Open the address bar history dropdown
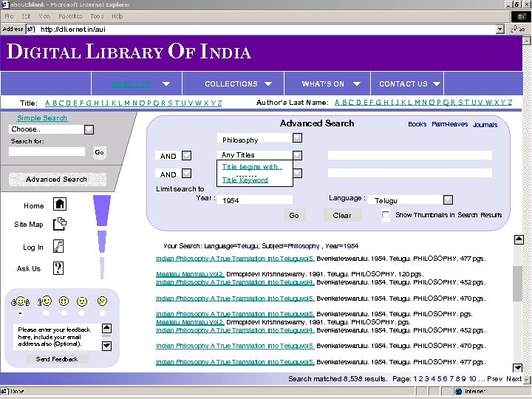 click(499, 29)
